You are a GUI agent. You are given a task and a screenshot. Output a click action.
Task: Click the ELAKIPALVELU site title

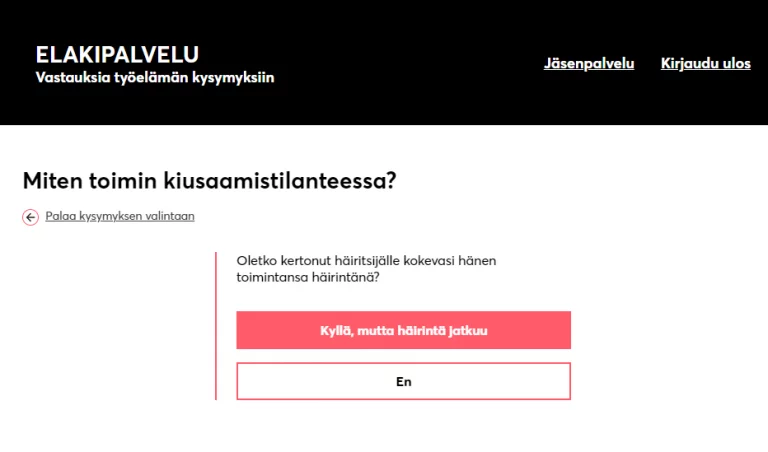pyautogui.click(x=117, y=54)
